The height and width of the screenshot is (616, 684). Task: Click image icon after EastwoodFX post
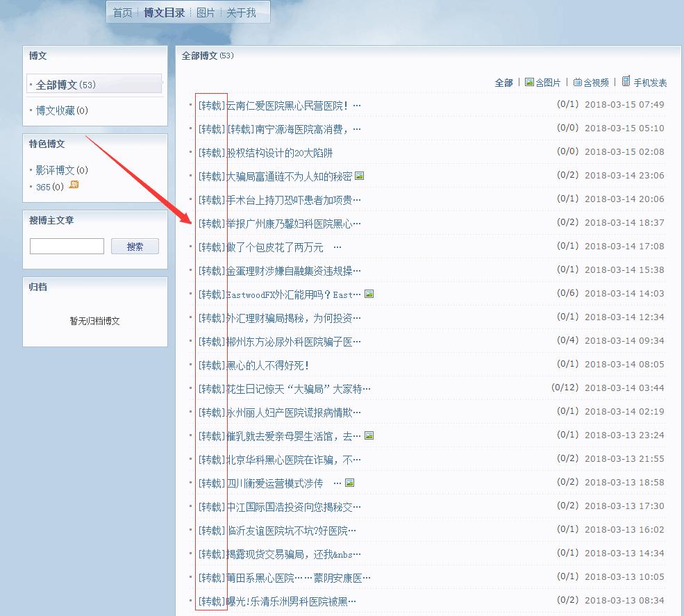coord(369,294)
